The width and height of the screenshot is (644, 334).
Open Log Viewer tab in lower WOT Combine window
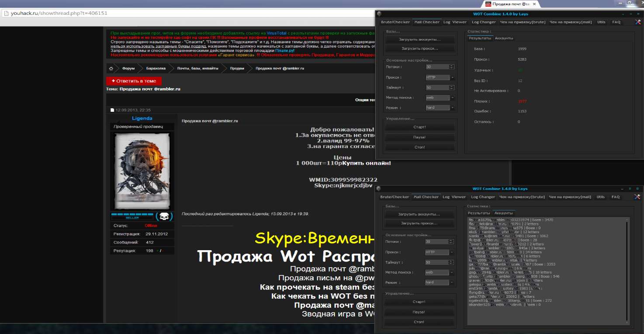pos(454,197)
